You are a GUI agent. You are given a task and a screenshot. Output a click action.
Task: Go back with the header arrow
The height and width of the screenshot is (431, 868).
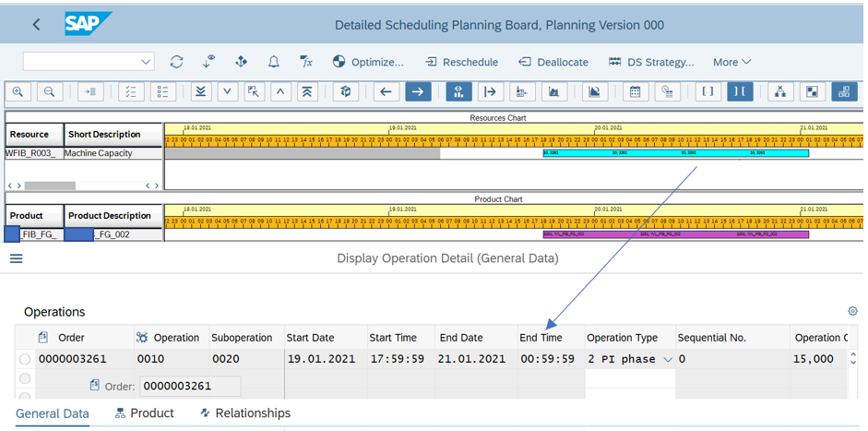pos(37,24)
